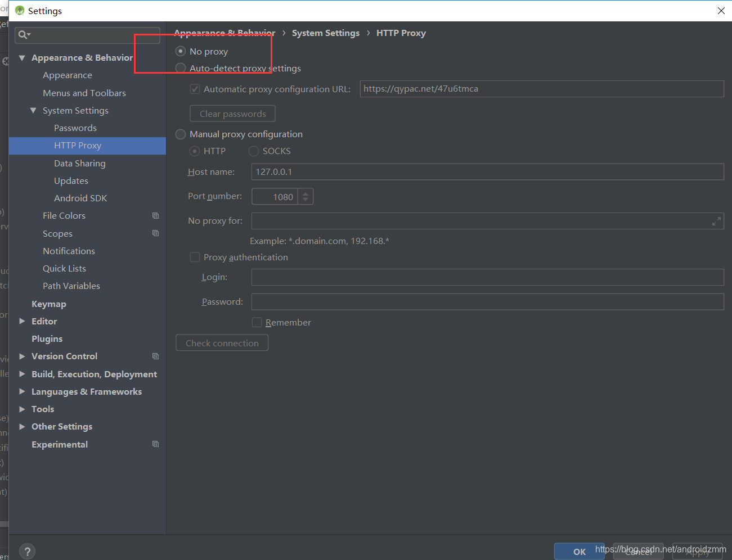Close the Settings dialog window

point(721,11)
